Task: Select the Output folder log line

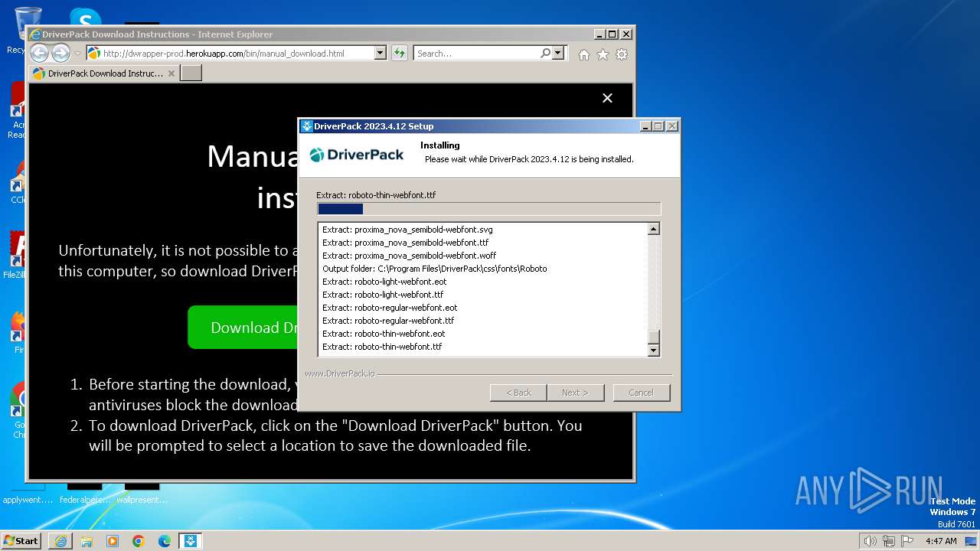Action: point(434,269)
